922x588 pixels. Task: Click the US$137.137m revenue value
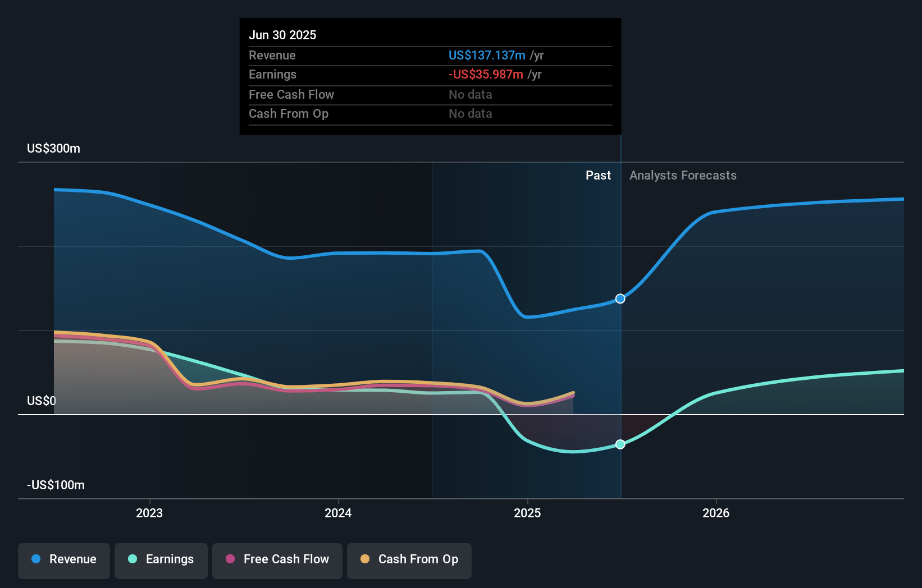tap(487, 55)
